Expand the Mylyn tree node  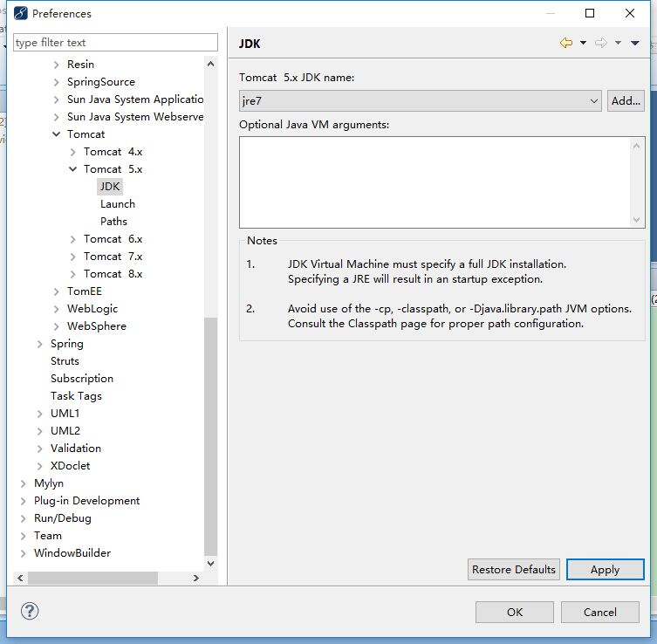click(x=24, y=483)
